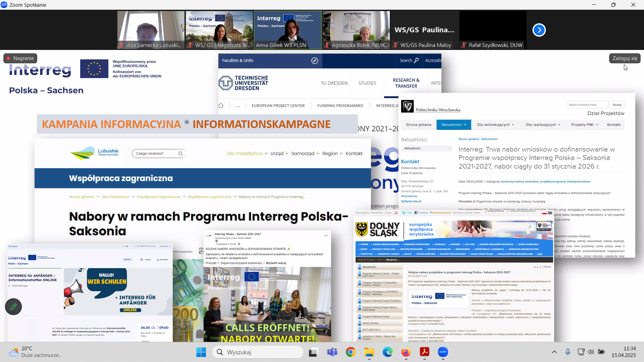Click the battery tray icon
The width and height of the screenshot is (644, 362).
click(x=601, y=352)
